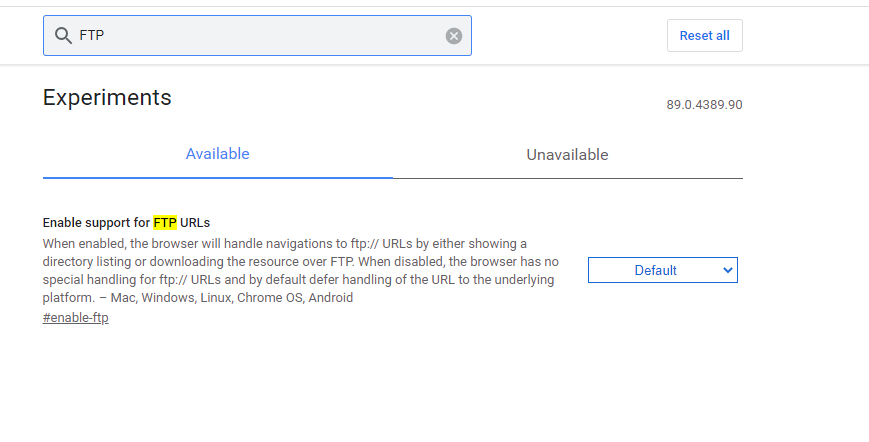Focus the search flags field containing FTP
Screen dimensions: 869x442
(x=258, y=35)
